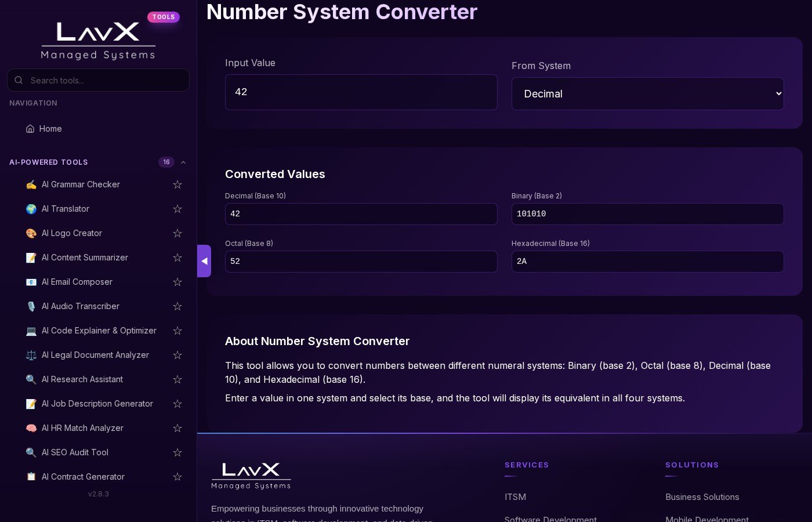Collapse the sidebar with the purple arrow
The image size is (812, 522).
(204, 261)
